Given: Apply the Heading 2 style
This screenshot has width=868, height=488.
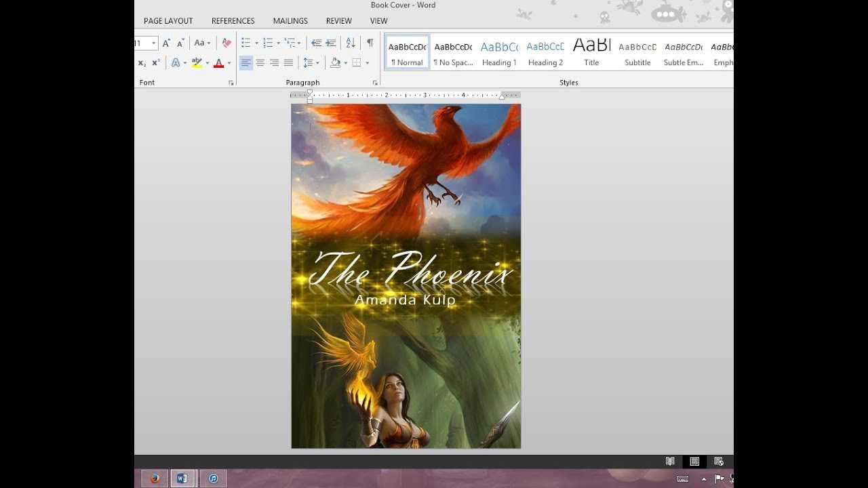Looking at the screenshot, I should pos(545,52).
